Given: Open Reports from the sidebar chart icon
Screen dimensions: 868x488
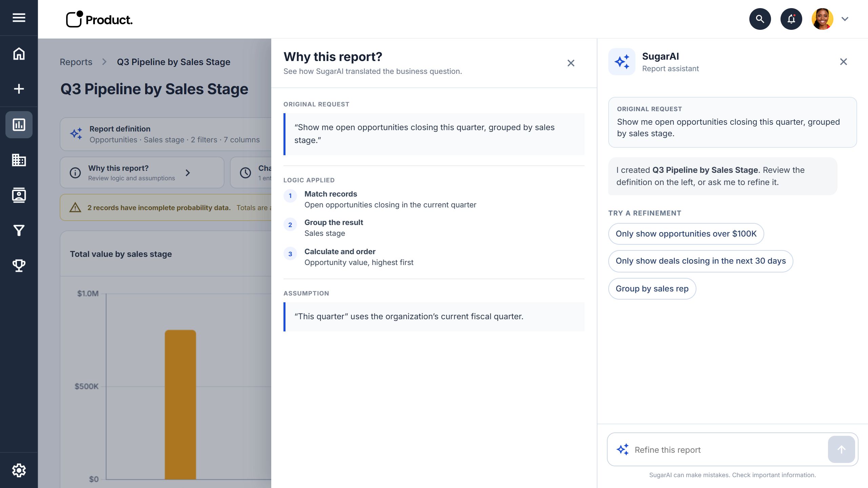Looking at the screenshot, I should (x=19, y=124).
